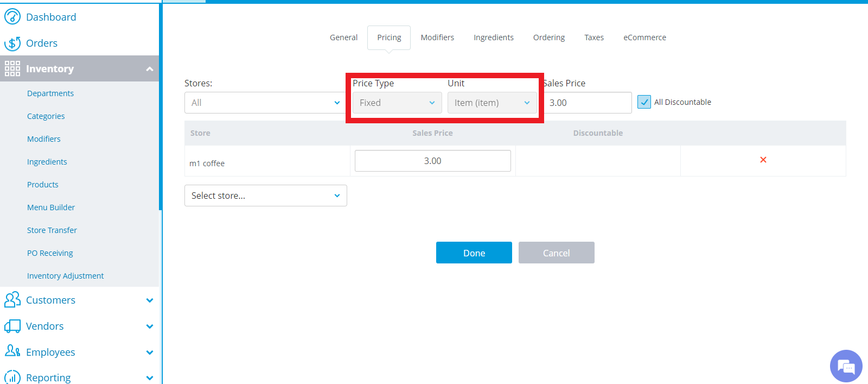
Task: Switch to the General tab
Action: coord(343,37)
